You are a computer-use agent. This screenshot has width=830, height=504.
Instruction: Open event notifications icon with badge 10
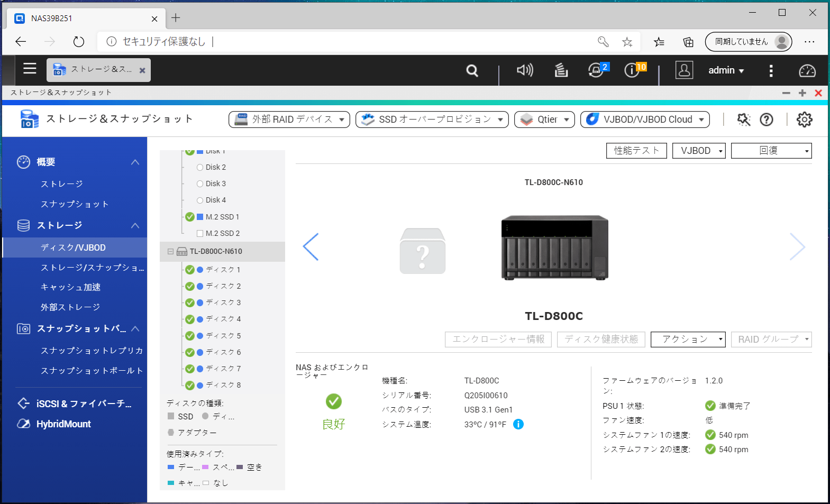tap(634, 70)
